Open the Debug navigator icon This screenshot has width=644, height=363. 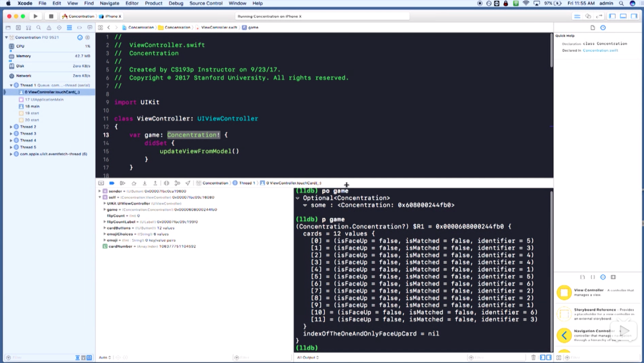69,28
